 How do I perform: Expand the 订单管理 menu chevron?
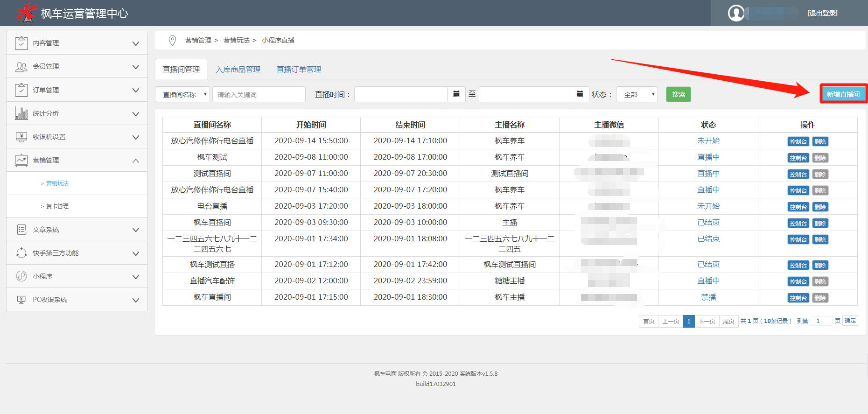(136, 90)
